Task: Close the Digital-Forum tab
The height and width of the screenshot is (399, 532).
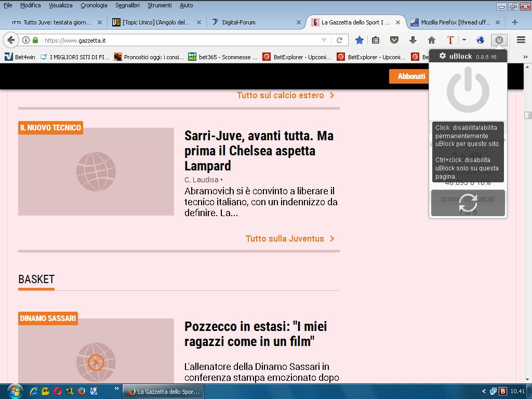Action: 299,22
